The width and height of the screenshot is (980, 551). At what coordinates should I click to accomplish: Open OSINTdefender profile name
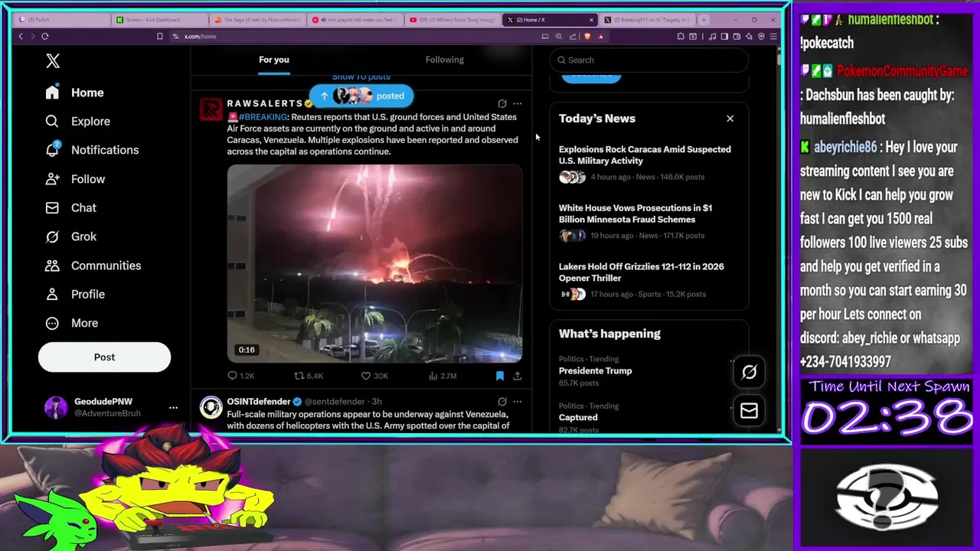[258, 402]
